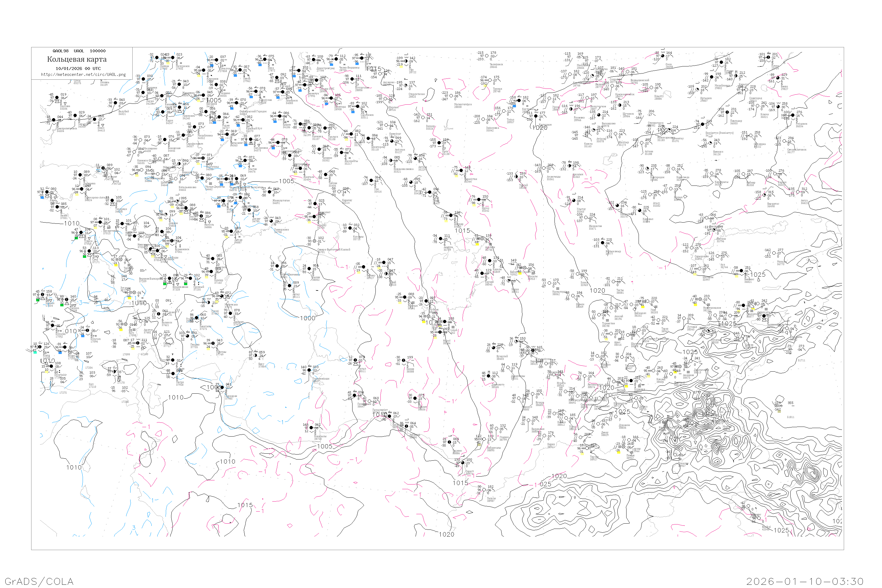The image size is (882, 588).
Task: Click the 1005 isobar label near Балашов
Action: pos(214,101)
